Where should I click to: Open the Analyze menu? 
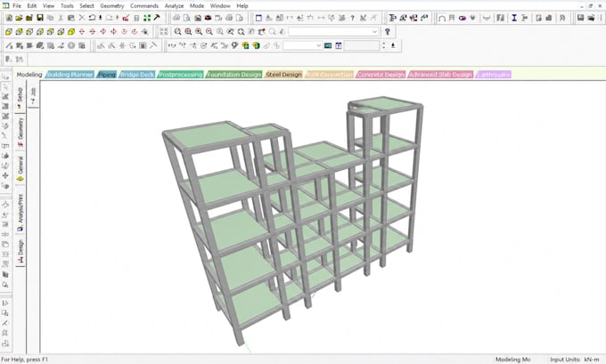174,6
